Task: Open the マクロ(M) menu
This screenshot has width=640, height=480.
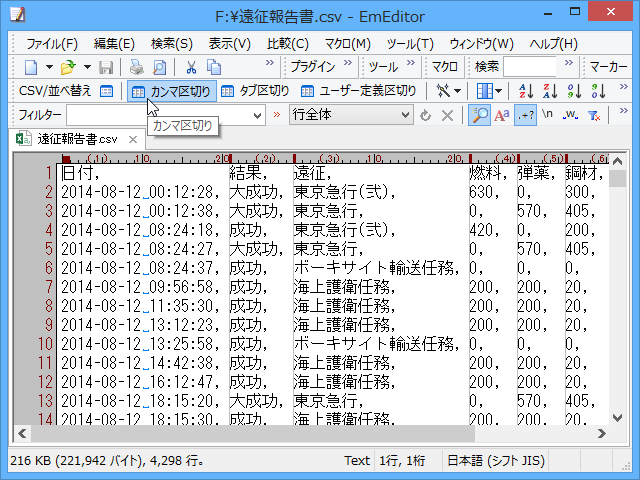Action: click(x=347, y=44)
